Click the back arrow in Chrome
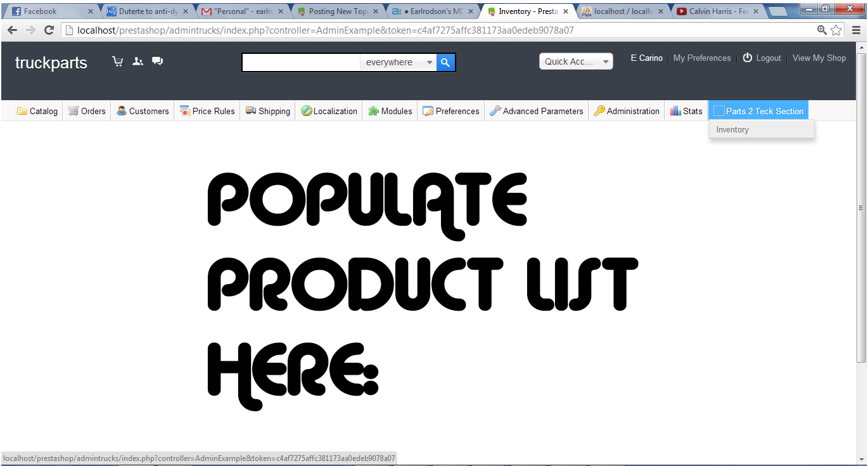Image resolution: width=868 pixels, height=466 pixels. pyautogui.click(x=13, y=30)
